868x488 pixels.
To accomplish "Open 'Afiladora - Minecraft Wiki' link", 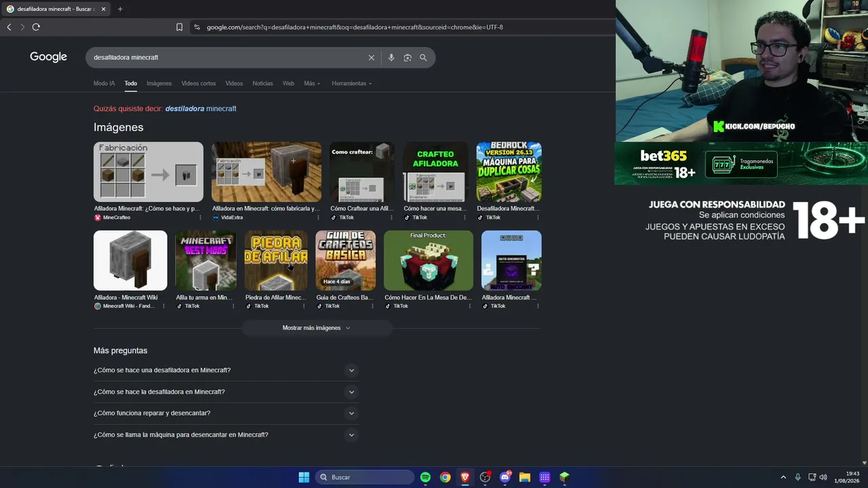I will click(x=126, y=298).
